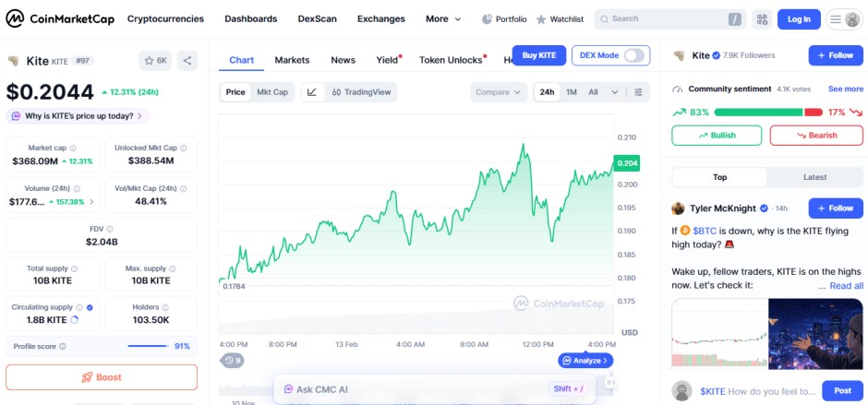Image resolution: width=868 pixels, height=405 pixels.
Task: Follow Tyler McKnight
Action: click(836, 208)
